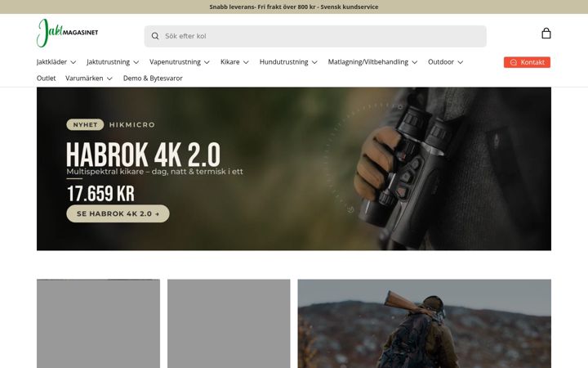Click the NYHET badge on the banner

pos(85,124)
